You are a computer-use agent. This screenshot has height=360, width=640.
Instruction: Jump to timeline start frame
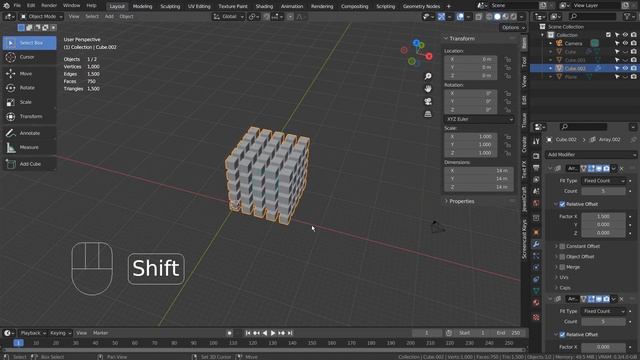(x=248, y=333)
